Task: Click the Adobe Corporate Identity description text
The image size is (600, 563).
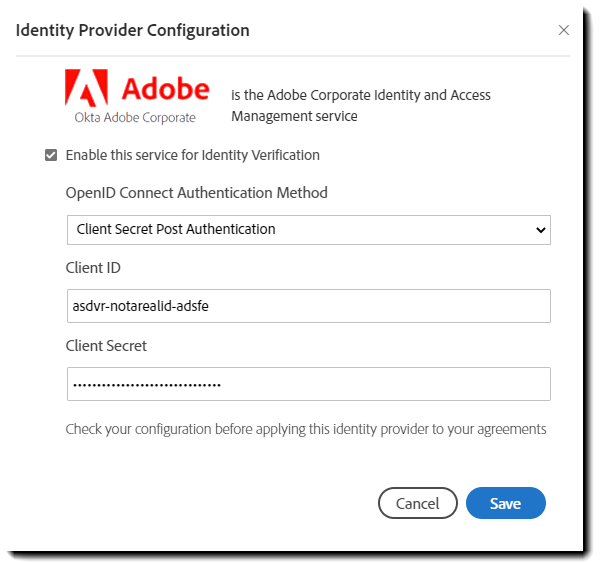Action: point(360,105)
